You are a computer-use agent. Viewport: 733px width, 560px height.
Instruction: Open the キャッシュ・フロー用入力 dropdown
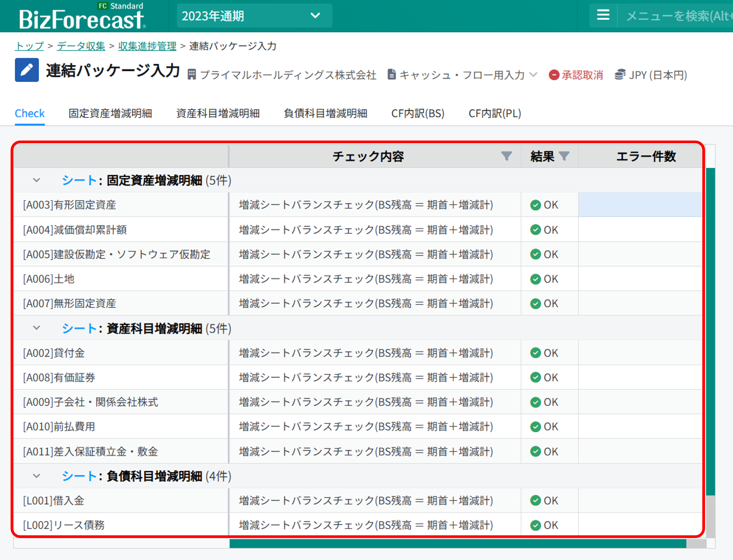click(x=463, y=75)
